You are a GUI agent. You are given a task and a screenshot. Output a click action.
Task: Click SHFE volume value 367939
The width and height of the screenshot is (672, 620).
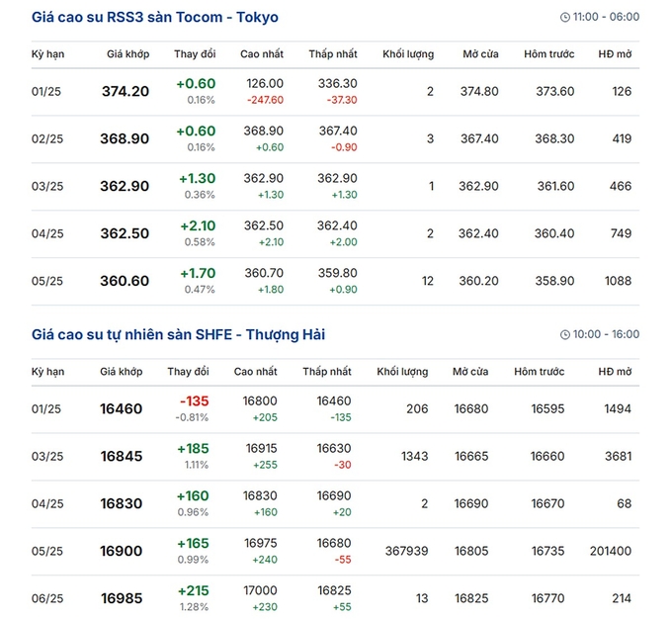pos(402,551)
